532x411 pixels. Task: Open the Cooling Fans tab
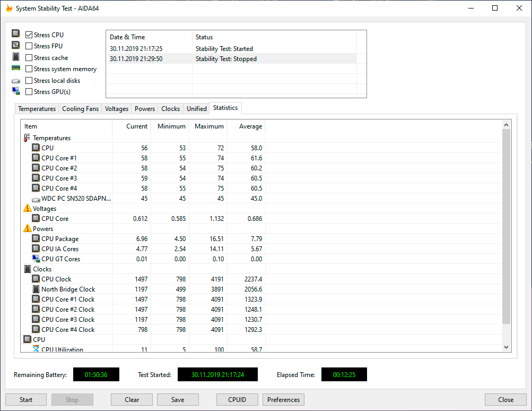pyautogui.click(x=81, y=109)
